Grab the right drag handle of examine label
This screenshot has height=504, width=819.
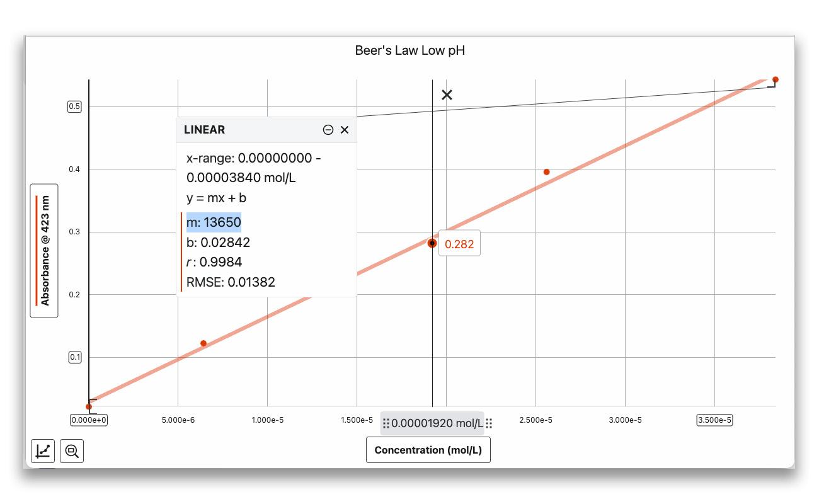pos(489,423)
